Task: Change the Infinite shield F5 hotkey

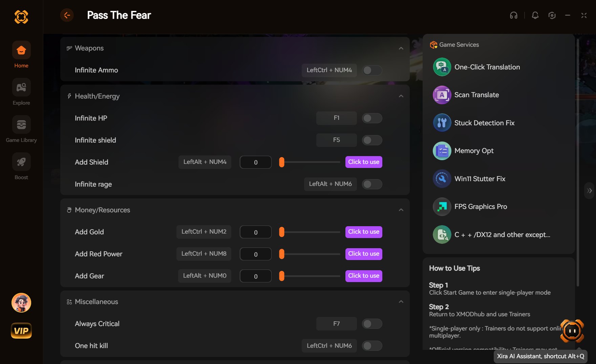Action: point(337,140)
